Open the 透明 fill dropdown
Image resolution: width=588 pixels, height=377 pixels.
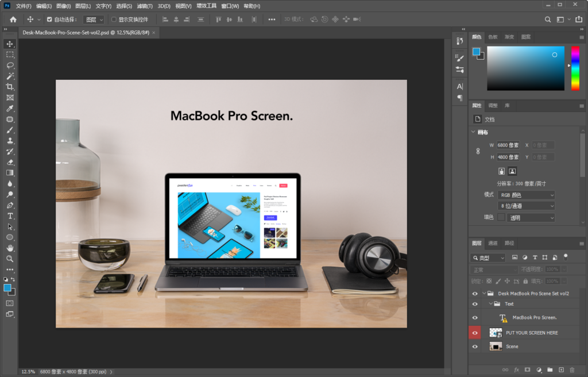click(x=531, y=217)
